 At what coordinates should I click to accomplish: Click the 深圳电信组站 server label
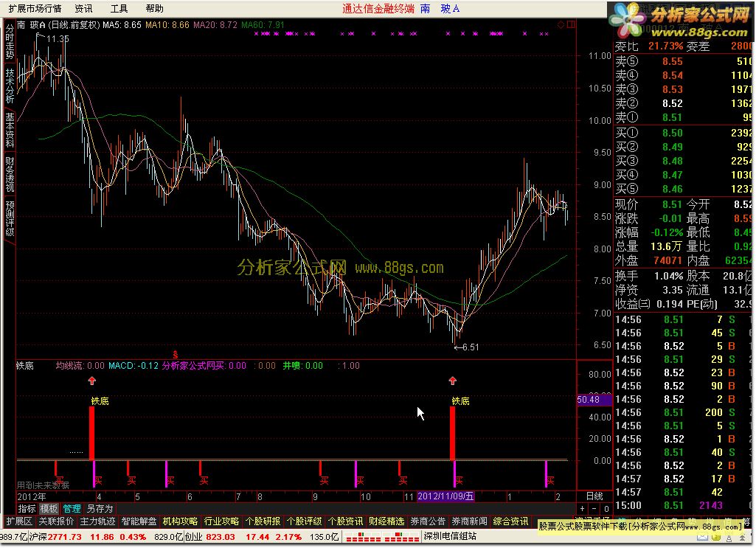pyautogui.click(x=451, y=536)
